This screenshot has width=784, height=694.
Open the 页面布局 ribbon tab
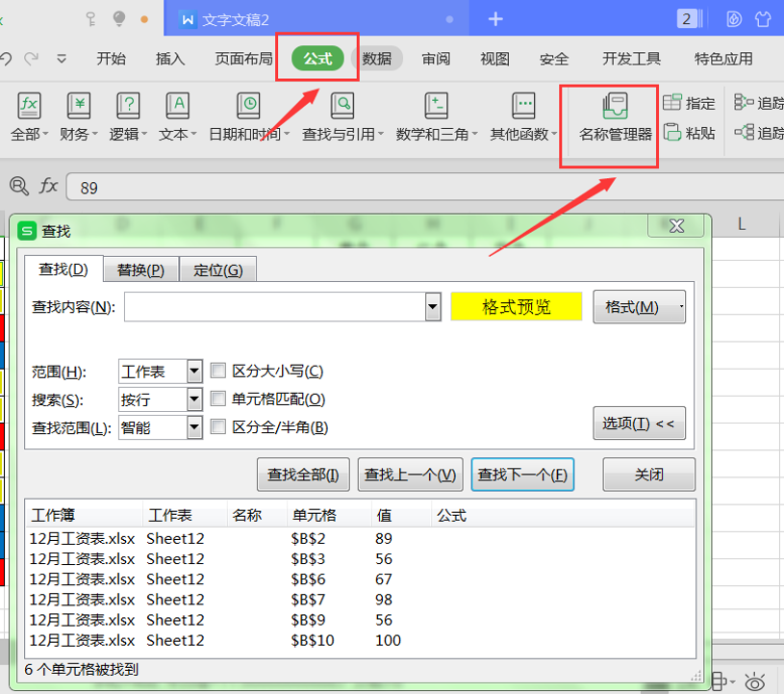point(243,59)
